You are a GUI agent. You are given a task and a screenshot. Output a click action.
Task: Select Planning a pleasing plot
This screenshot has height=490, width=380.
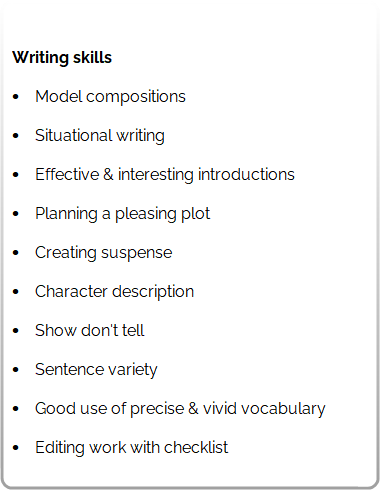tap(123, 214)
